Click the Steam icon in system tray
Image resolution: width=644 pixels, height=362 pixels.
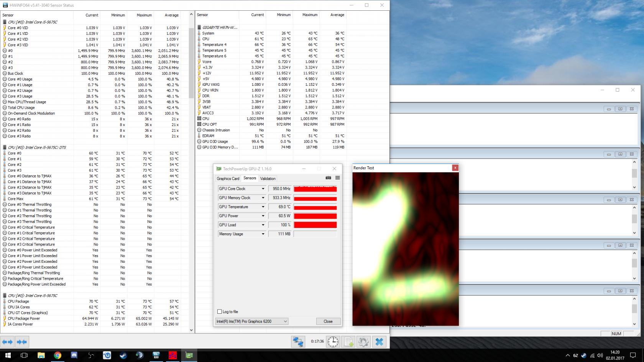click(x=583, y=355)
